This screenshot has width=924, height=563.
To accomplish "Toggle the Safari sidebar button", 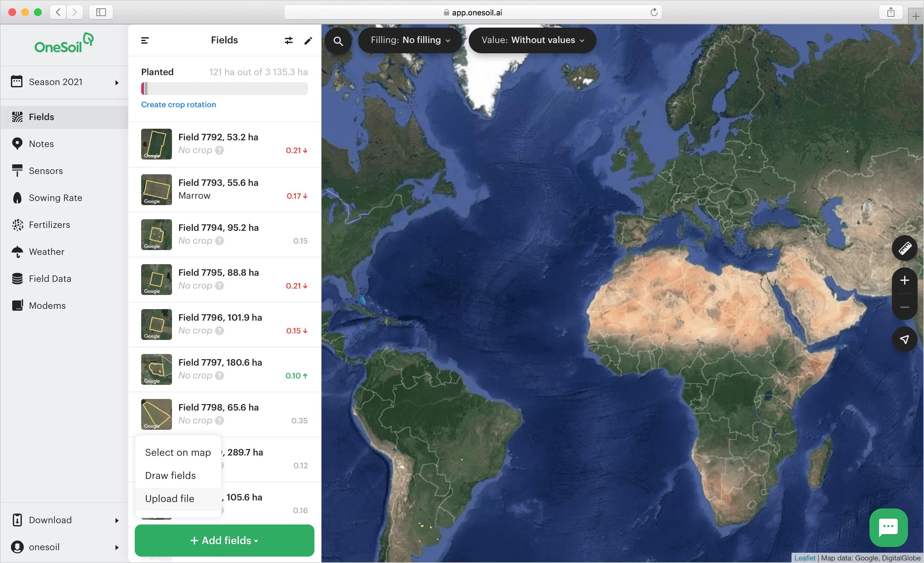I will point(101,13).
